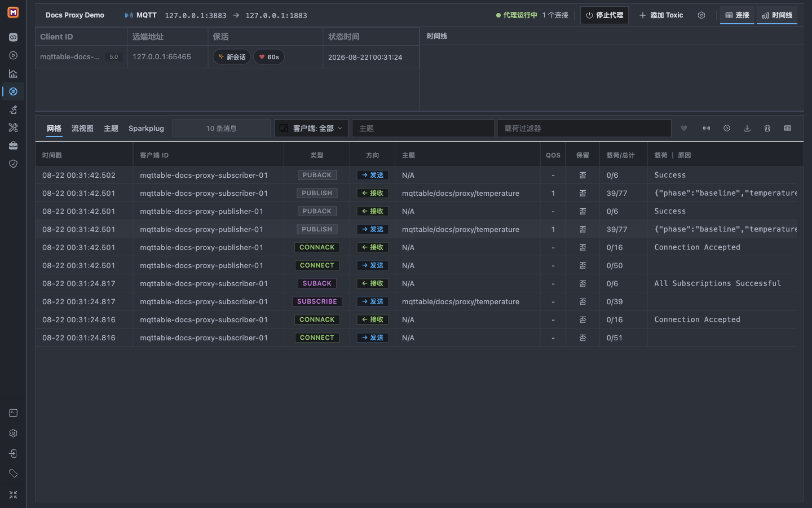Click the 主题 topic filter input field
This screenshot has width=812, height=508.
tap(423, 128)
